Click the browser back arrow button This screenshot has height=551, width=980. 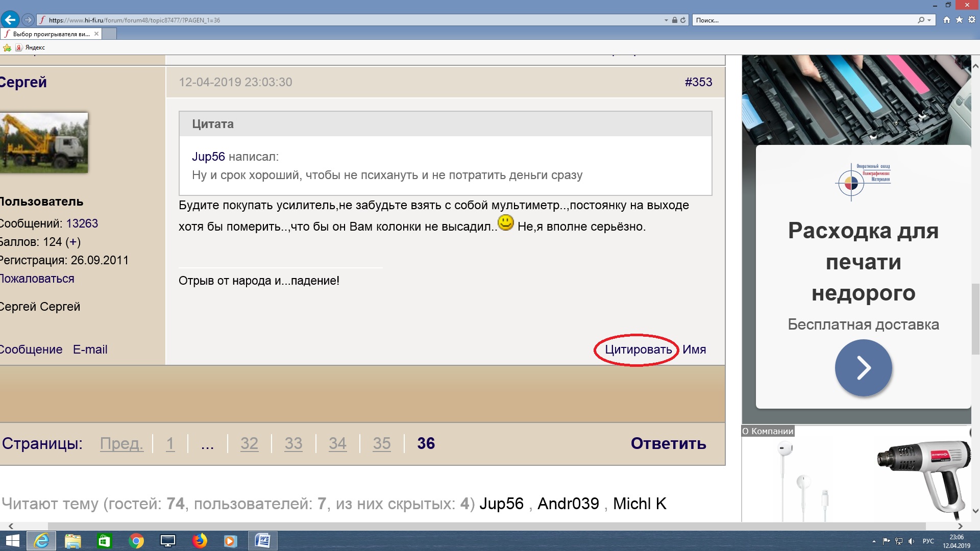tap(10, 20)
